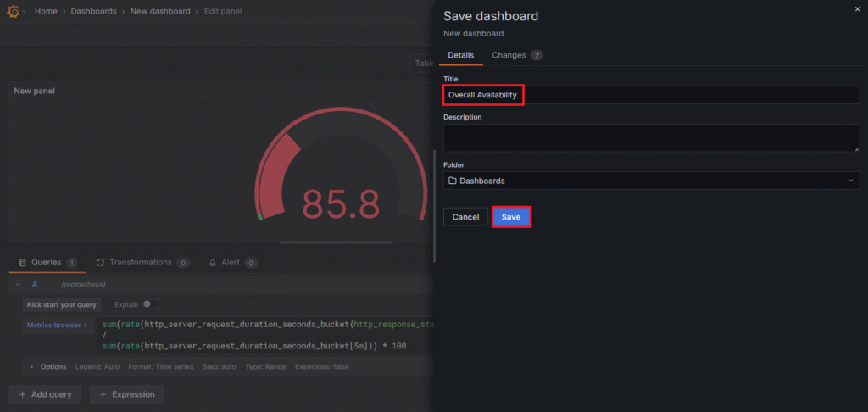Screen dimensions: 868x412
Task: Open the Home breadcrumb link
Action: [x=46, y=11]
